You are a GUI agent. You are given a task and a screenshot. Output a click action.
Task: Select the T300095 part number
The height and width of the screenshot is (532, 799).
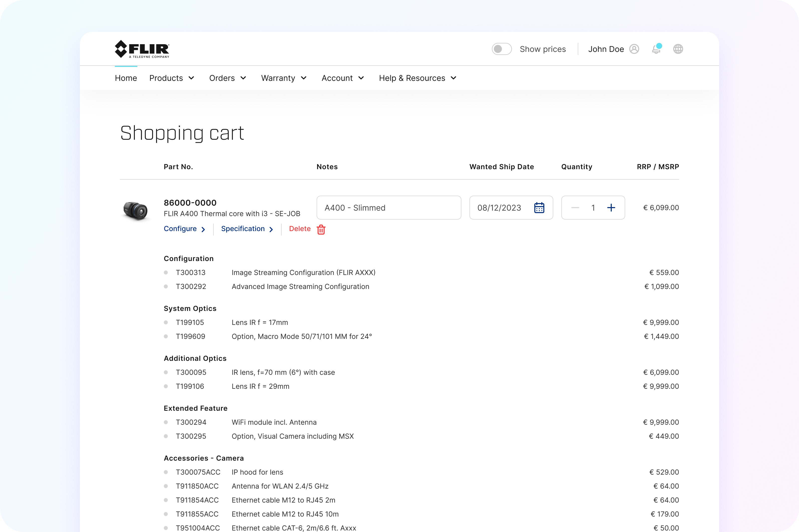pos(191,372)
